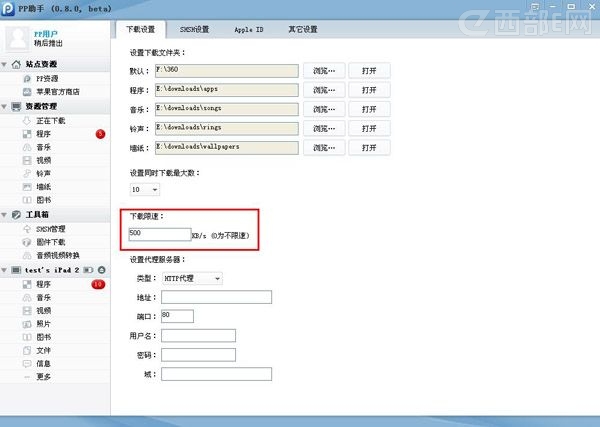The width and height of the screenshot is (600, 427).
Task: Collapse the 站点资源 section
Action: point(4,64)
